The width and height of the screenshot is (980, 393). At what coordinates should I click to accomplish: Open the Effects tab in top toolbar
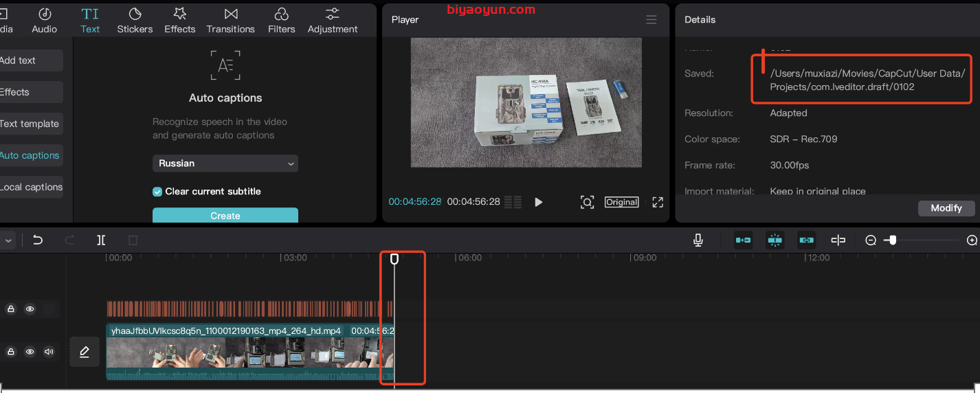[x=180, y=21]
